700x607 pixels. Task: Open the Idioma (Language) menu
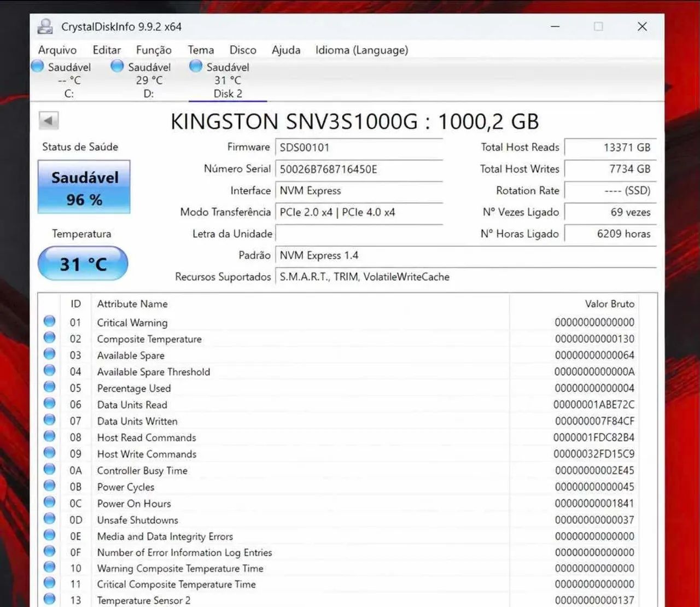click(x=361, y=50)
